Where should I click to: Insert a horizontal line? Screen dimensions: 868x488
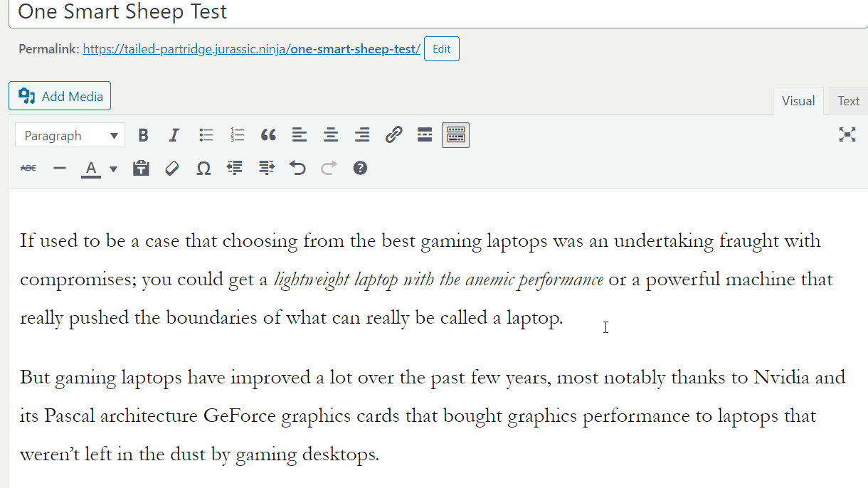pos(60,168)
